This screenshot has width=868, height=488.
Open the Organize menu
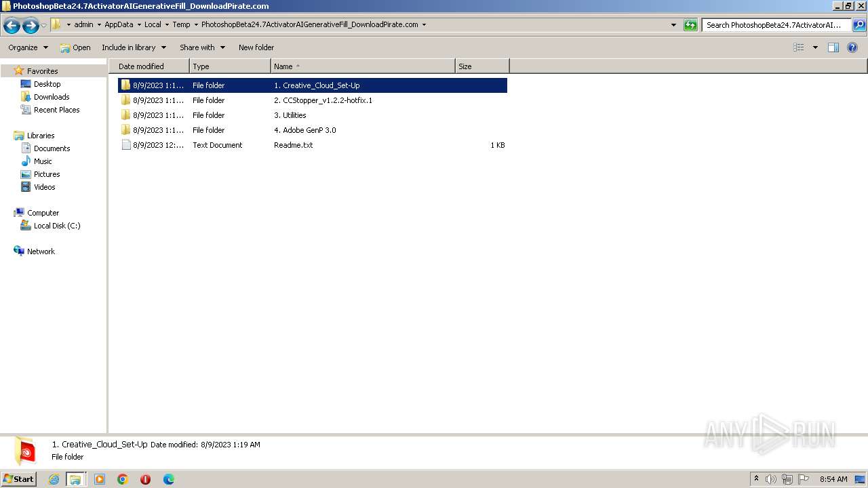(x=28, y=47)
